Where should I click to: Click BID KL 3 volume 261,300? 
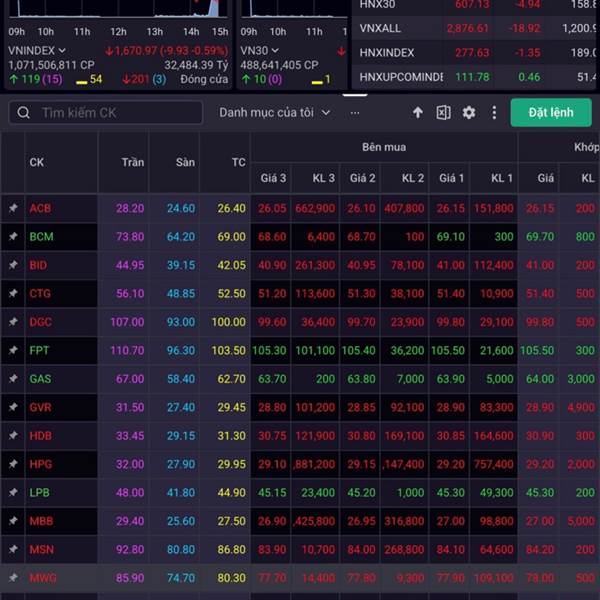(315, 265)
